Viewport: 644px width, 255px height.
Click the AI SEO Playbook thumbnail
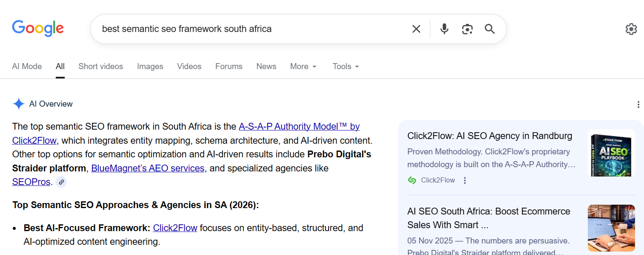point(611,153)
